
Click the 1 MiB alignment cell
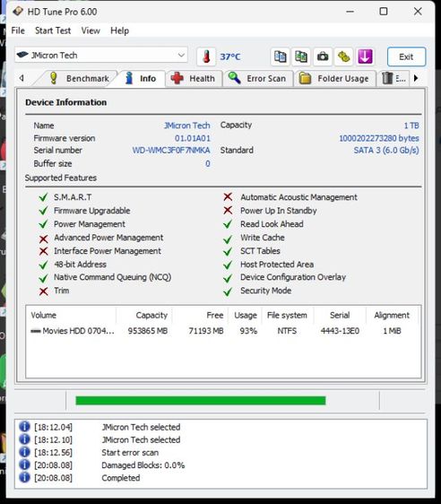(393, 331)
